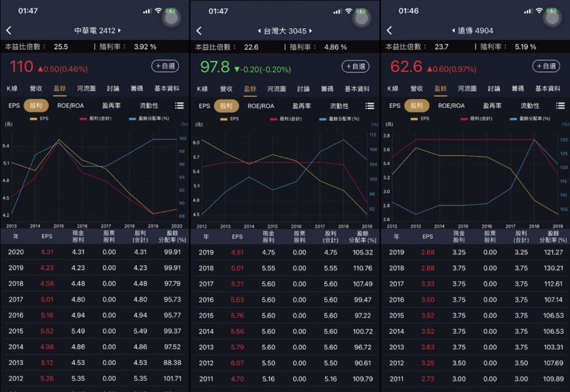This screenshot has height=392, width=570.
Task: Open 籌碼 tab on 台灣大 screen
Action: [327, 88]
